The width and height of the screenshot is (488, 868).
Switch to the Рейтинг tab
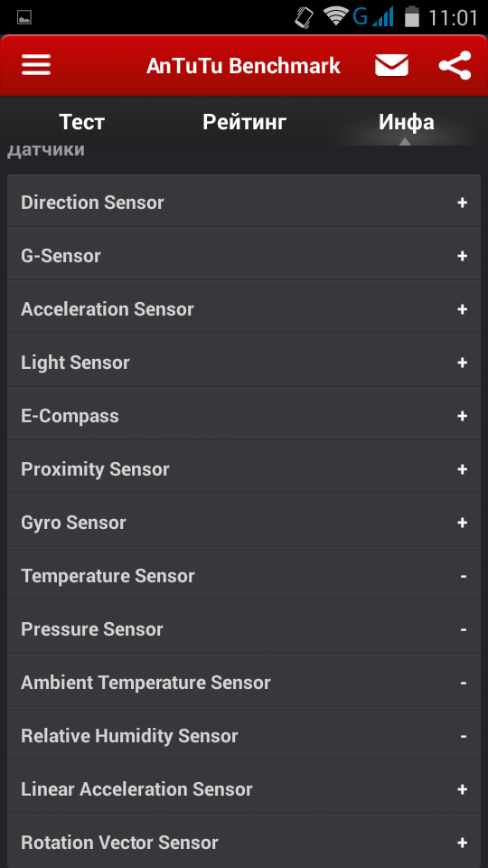click(x=244, y=122)
